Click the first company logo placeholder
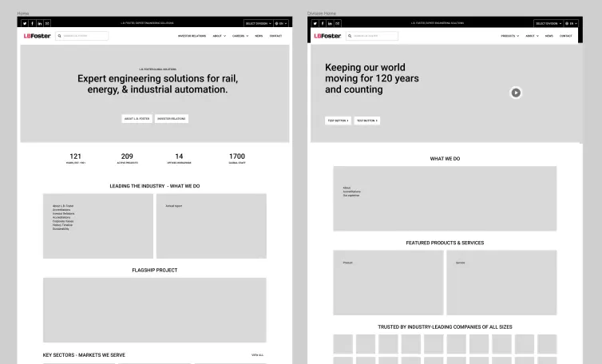The image size is (602, 364). click(x=343, y=344)
